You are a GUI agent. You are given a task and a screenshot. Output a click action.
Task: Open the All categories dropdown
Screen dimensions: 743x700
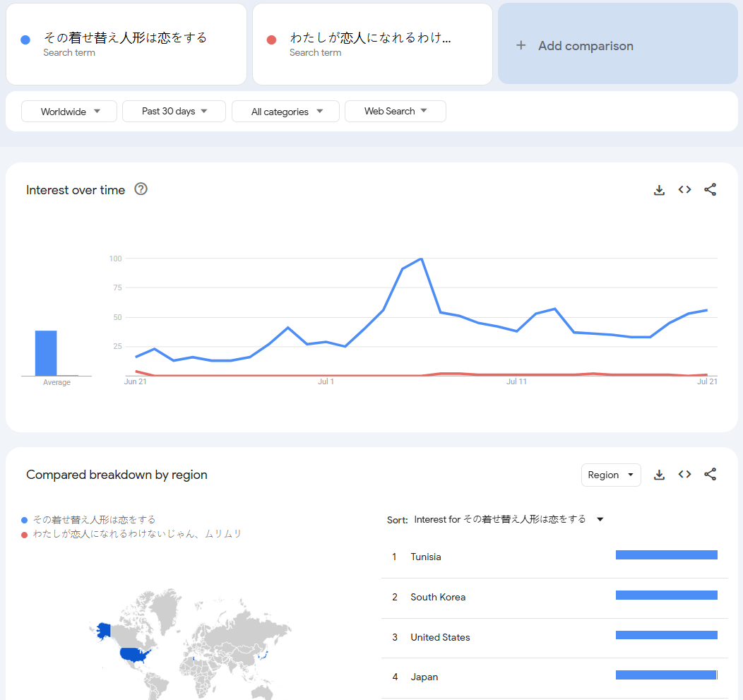(285, 112)
